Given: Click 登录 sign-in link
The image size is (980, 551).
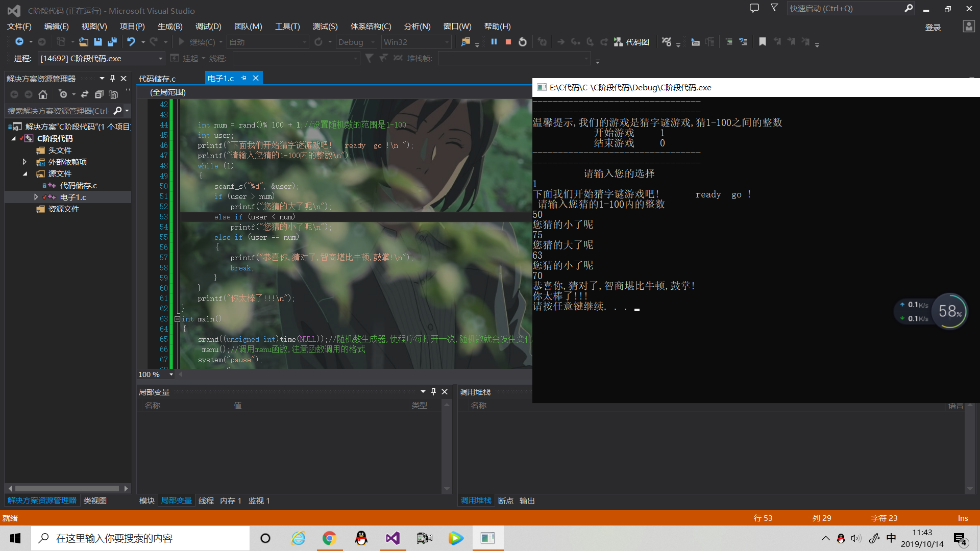Looking at the screenshot, I should click(x=933, y=27).
